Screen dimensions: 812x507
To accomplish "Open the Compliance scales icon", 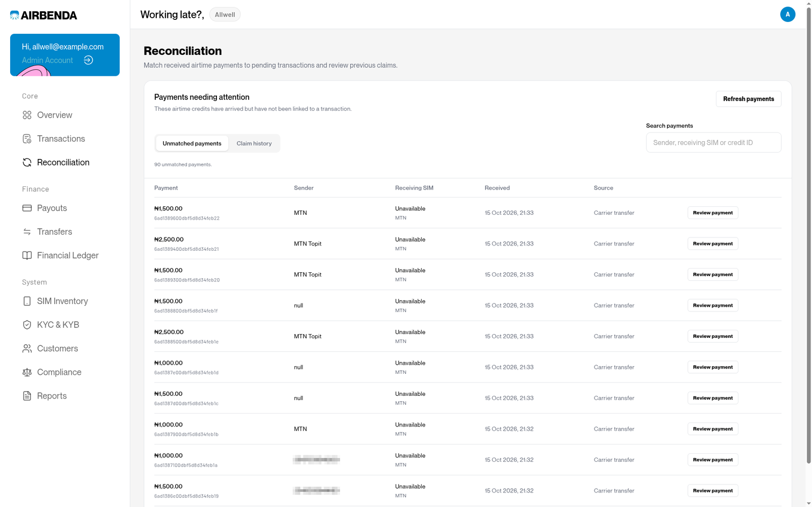I will point(27,372).
